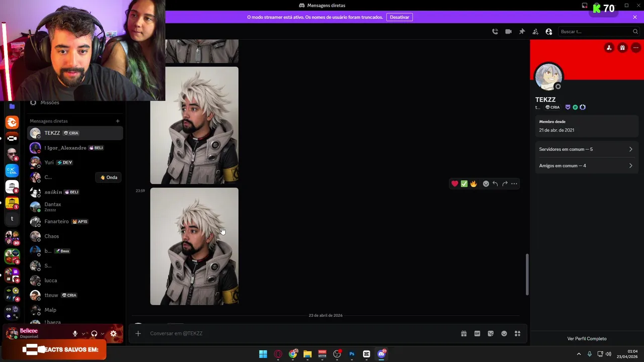Open audio output options arrow
The image size is (644, 362).
pyautogui.click(x=103, y=333)
